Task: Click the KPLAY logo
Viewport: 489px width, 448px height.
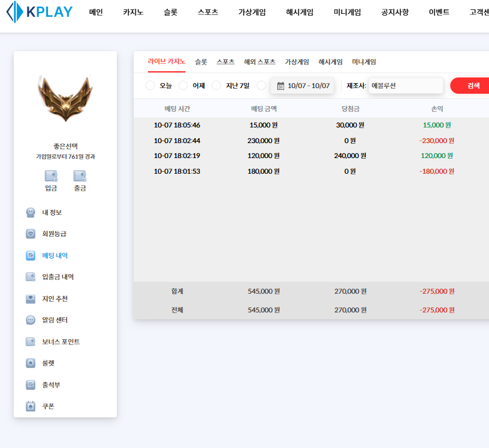Action: point(39,12)
